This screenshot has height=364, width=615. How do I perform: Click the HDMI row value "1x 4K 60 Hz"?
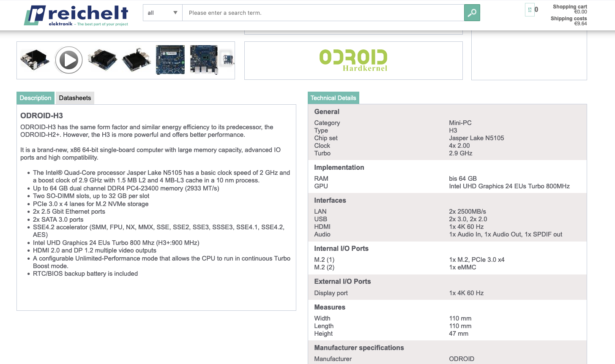(x=466, y=227)
